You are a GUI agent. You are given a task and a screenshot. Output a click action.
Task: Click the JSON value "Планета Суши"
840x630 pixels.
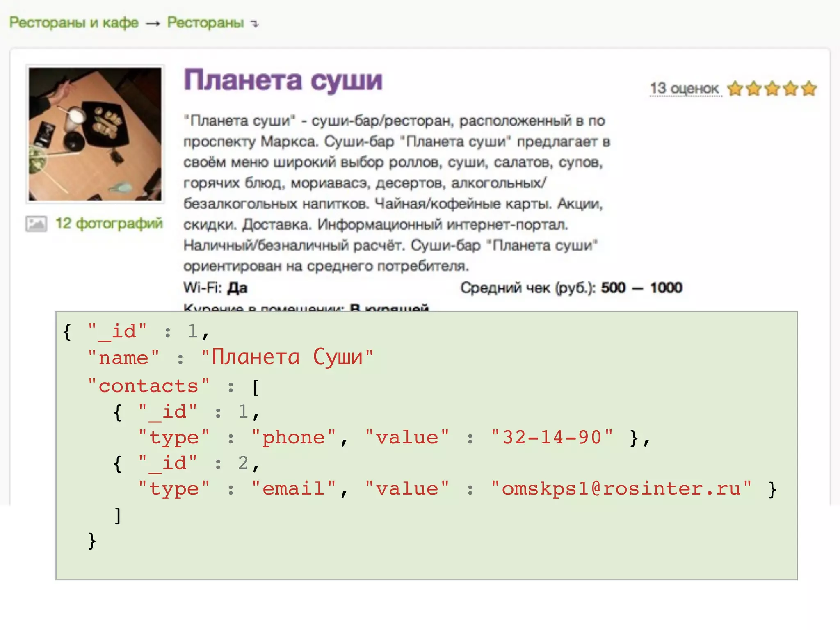click(287, 357)
